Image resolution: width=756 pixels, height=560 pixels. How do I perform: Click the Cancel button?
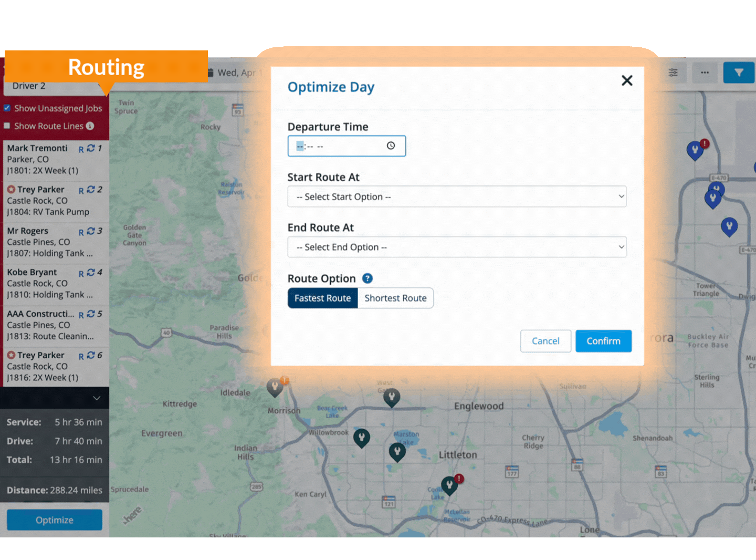(545, 341)
